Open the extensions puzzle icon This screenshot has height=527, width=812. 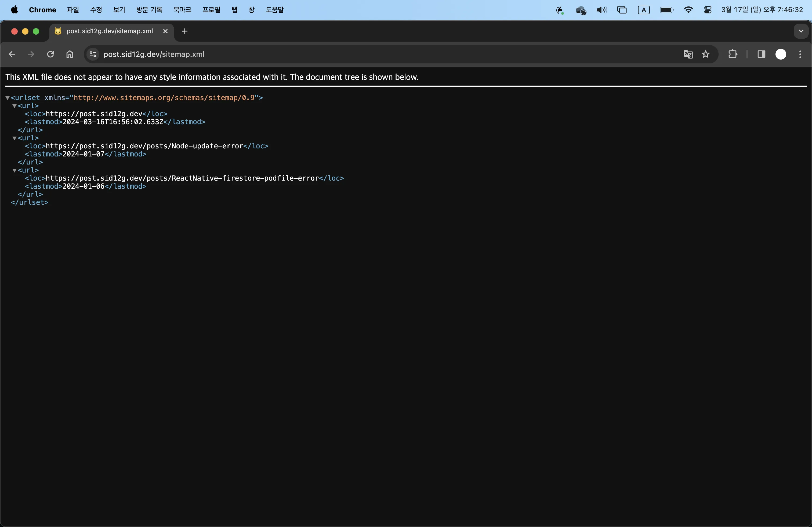click(x=733, y=54)
